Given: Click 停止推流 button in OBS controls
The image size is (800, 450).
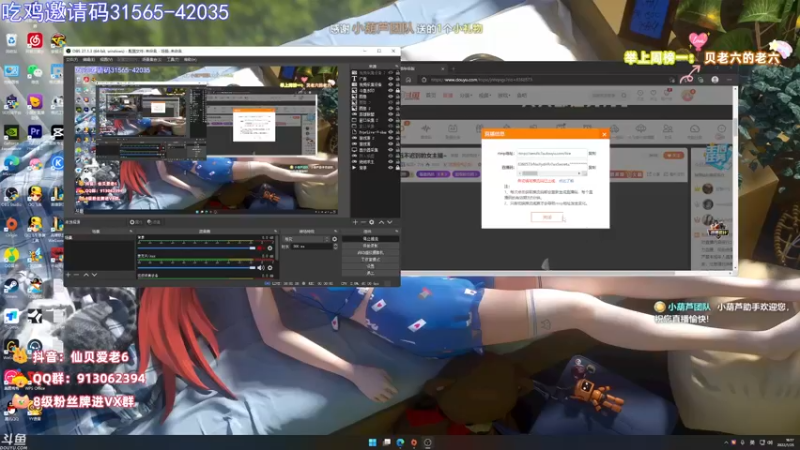Looking at the screenshot, I should pyautogui.click(x=370, y=239).
